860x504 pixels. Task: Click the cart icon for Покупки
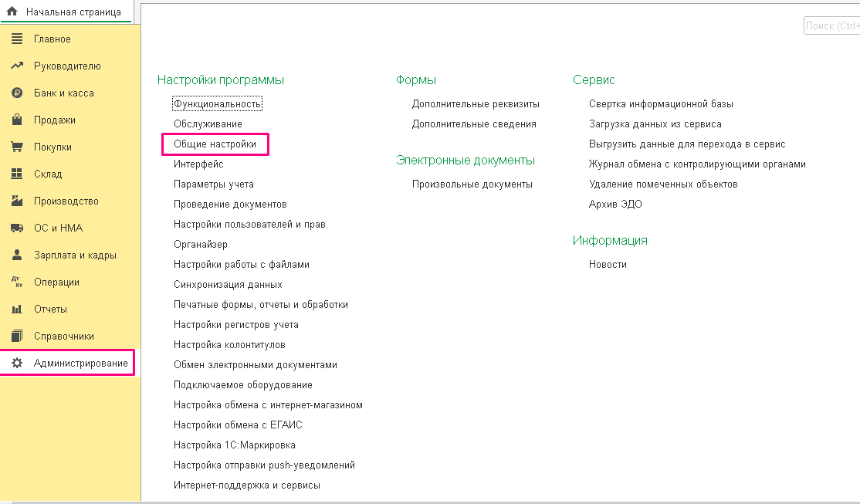(17, 147)
